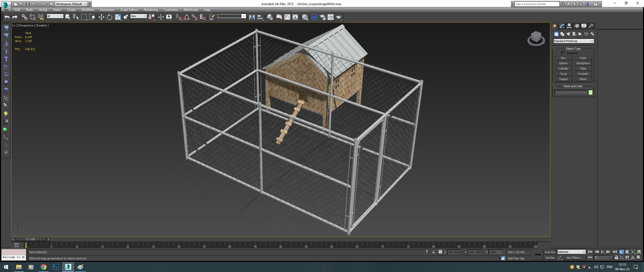Click the Select and Link tool

[x=24, y=17]
